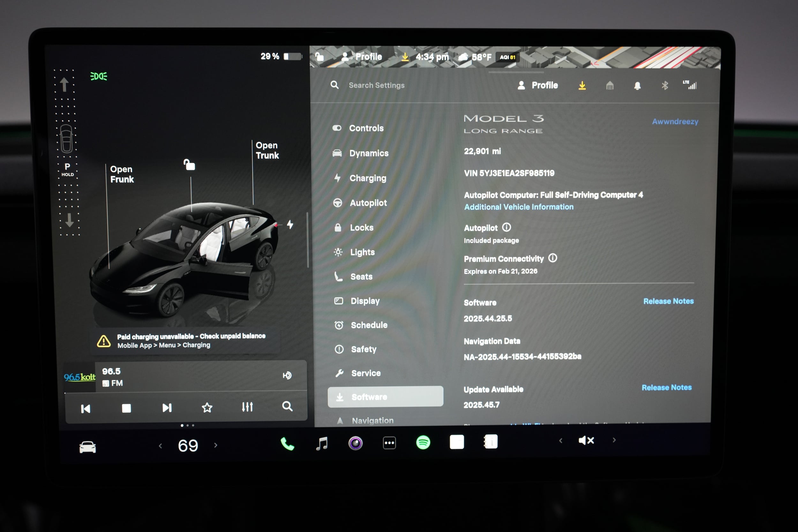Viewport: 798px width, 532px height.
Task: Open the yellow software update download icon
Action: pos(582,85)
